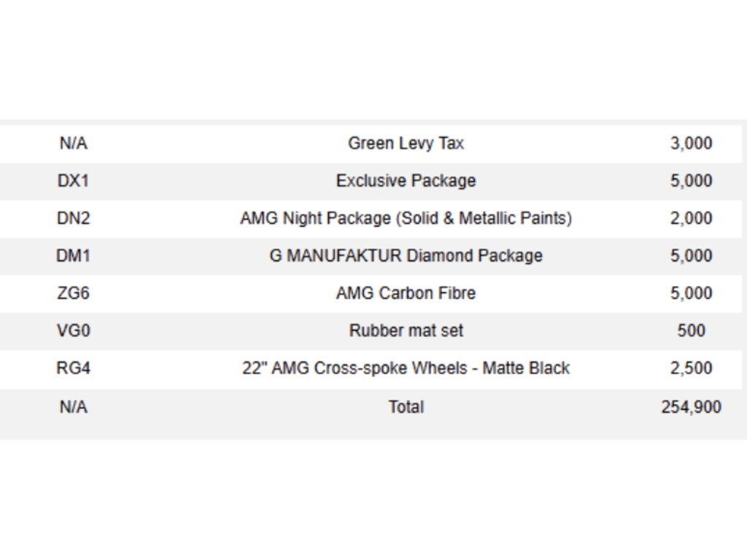This screenshot has width=747, height=560.
Task: Select 22" AMG Cross-spoke Wheels entry
Action: [406, 368]
